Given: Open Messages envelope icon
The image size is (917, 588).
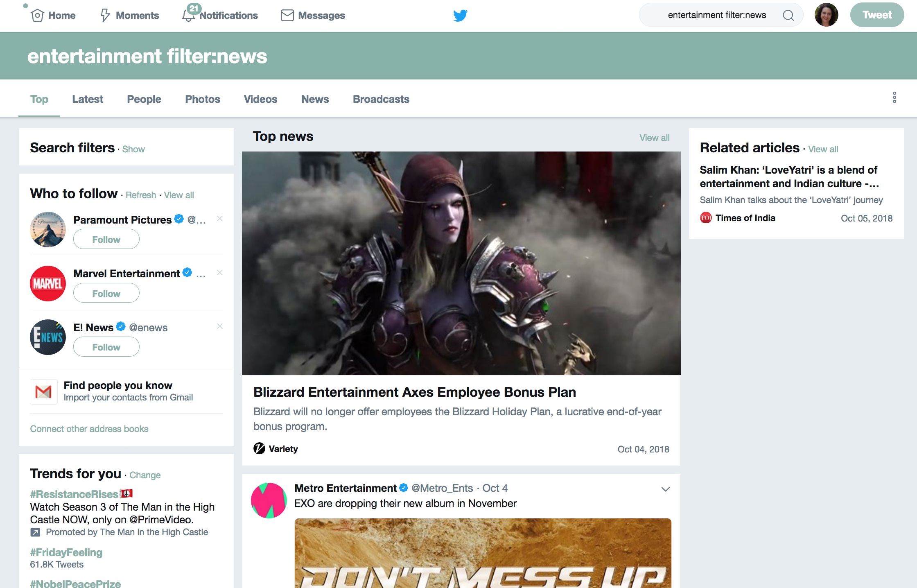Looking at the screenshot, I should [287, 16].
